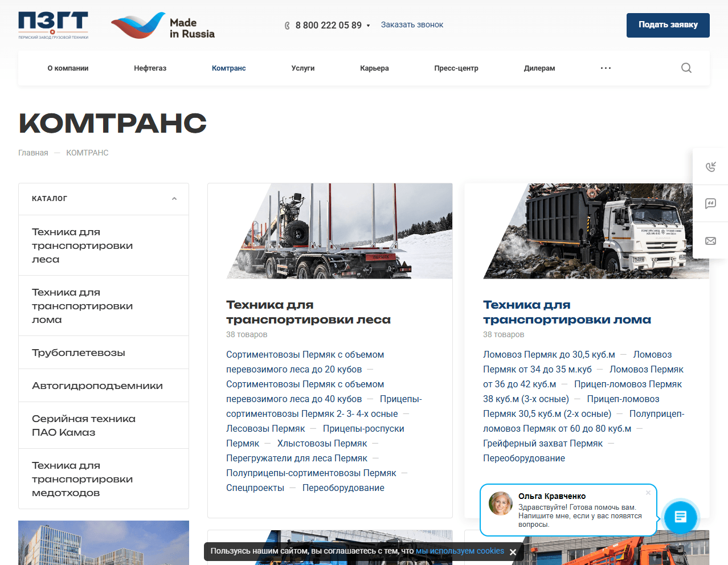Open the blue online chat widget

(x=680, y=517)
